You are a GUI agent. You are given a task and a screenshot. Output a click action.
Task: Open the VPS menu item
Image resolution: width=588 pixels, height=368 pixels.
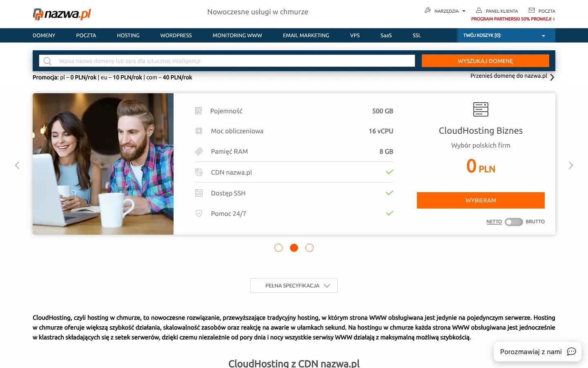(x=355, y=36)
